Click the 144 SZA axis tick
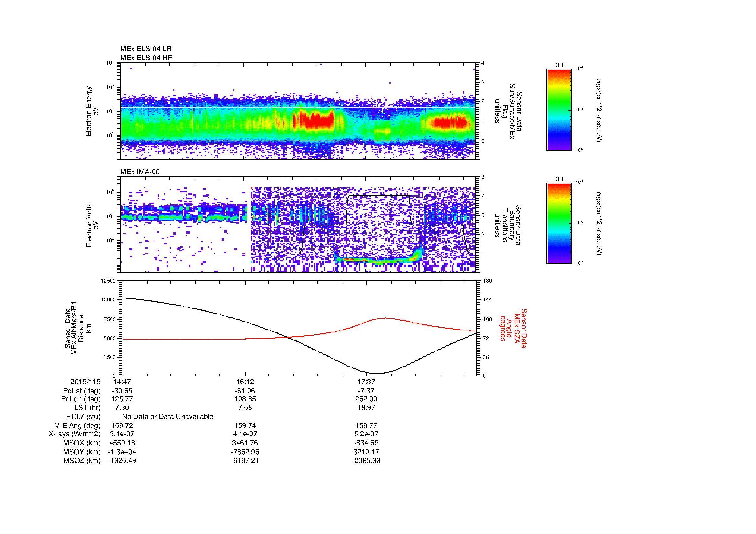756x534 pixels. tap(487, 300)
